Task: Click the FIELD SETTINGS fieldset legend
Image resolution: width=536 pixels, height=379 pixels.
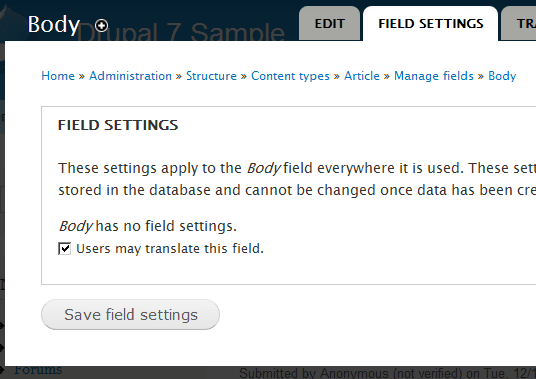Action: coord(118,125)
